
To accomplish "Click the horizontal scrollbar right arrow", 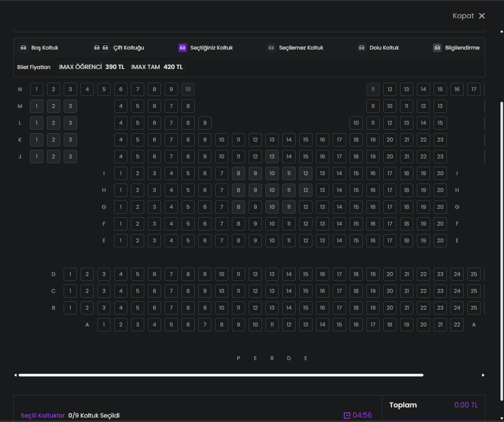I will 483,375.
